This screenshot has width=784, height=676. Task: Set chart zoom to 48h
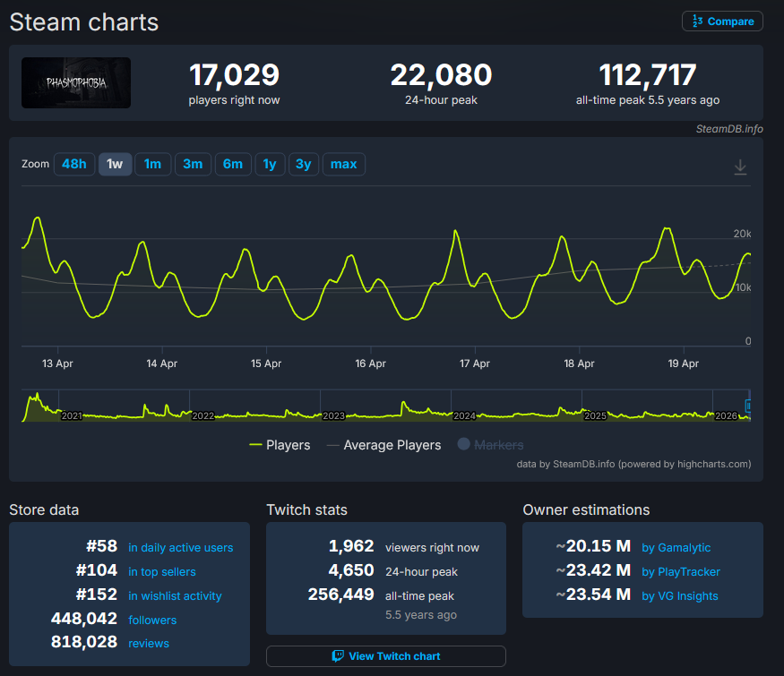click(74, 164)
